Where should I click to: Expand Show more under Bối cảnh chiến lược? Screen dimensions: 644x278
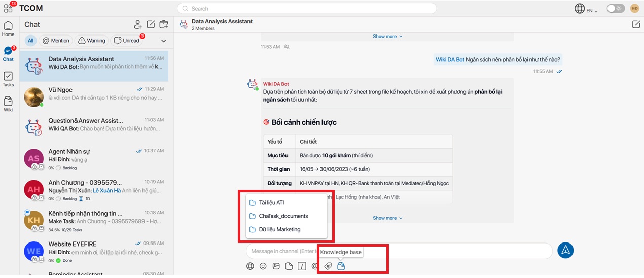point(387,218)
